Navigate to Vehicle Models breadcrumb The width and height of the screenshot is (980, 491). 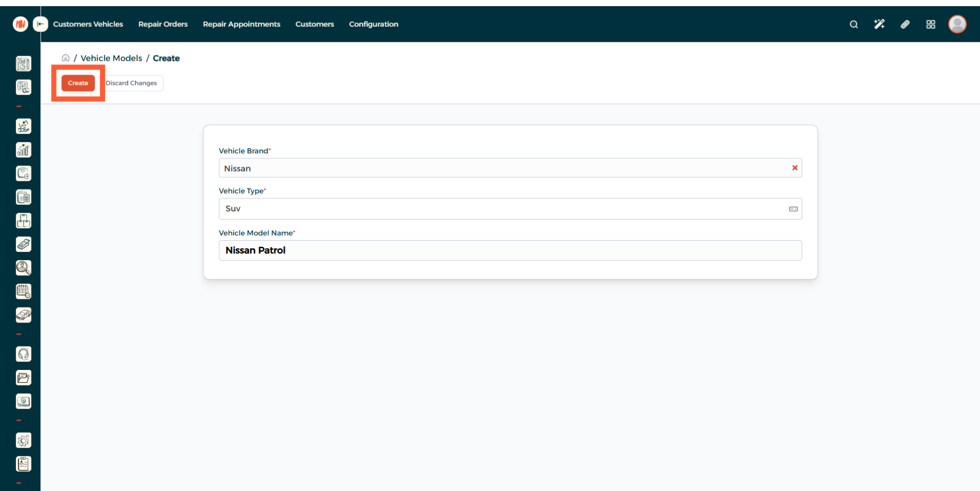pyautogui.click(x=111, y=58)
